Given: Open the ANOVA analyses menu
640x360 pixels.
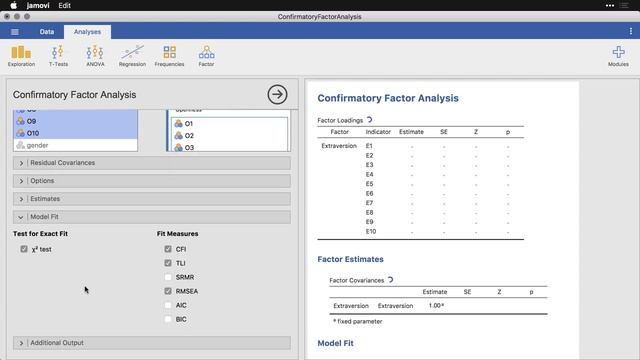Looking at the screenshot, I should click(95, 56).
